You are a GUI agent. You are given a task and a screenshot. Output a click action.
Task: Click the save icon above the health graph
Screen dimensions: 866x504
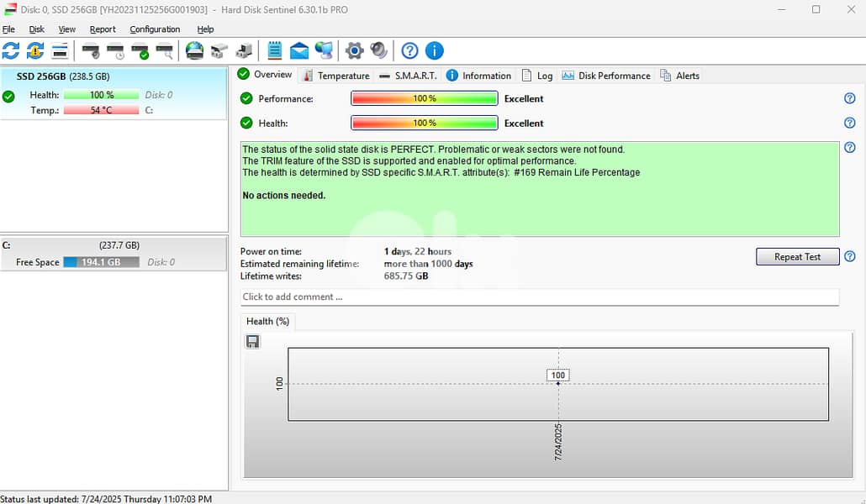pyautogui.click(x=252, y=341)
